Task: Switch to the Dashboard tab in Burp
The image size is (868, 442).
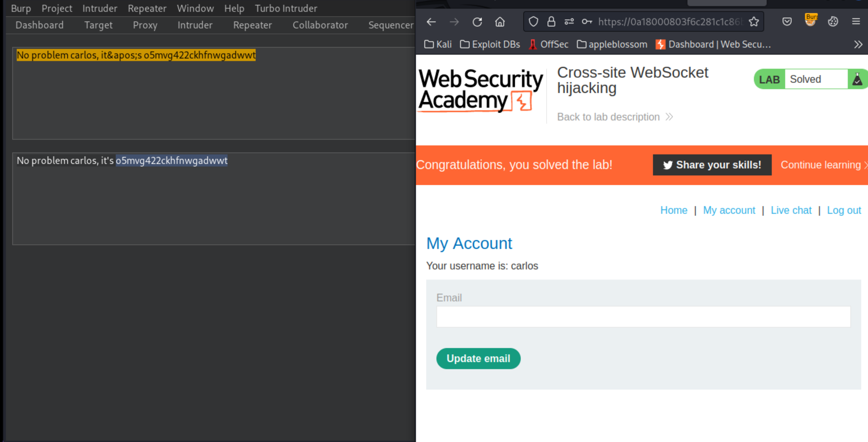Action: point(39,25)
